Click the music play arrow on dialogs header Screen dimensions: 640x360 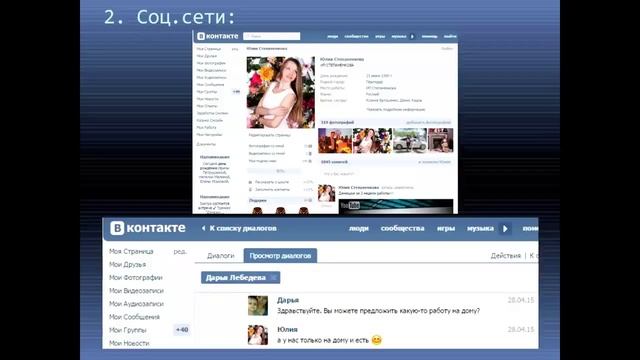(x=505, y=229)
